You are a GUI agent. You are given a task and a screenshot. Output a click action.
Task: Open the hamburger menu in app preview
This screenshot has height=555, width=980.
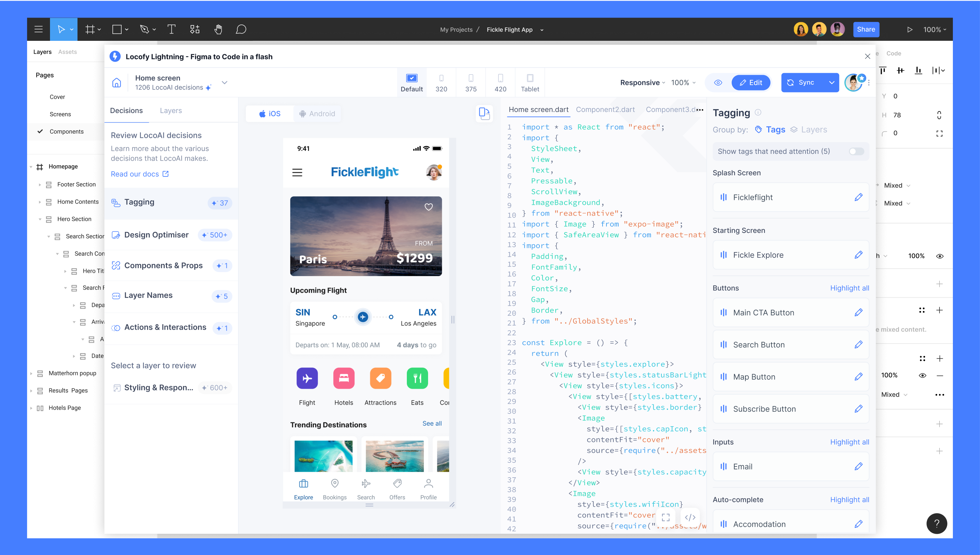pos(297,172)
